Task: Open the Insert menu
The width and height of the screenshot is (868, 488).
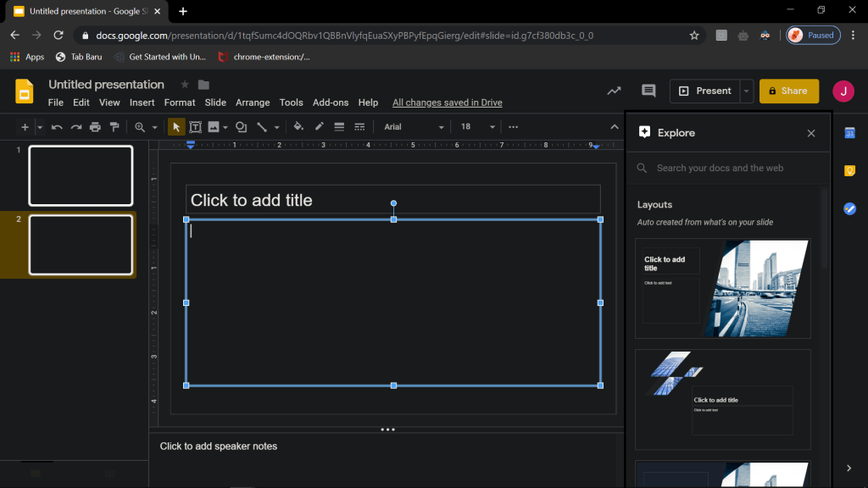Action: coord(142,103)
